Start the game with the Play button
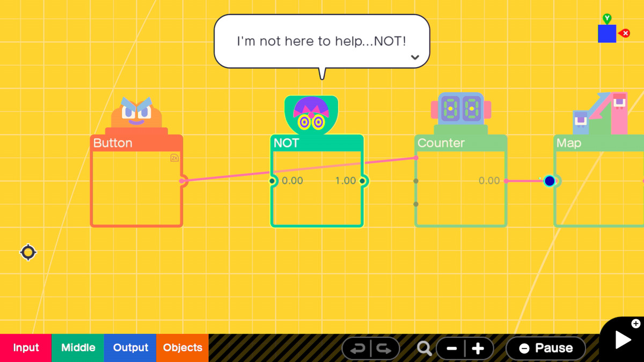The image size is (644, 362). click(621, 339)
